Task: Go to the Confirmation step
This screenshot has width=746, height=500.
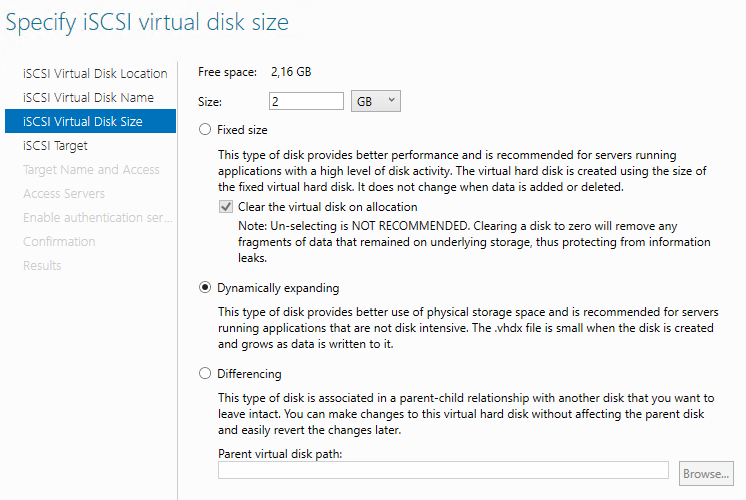Action: coord(59,242)
